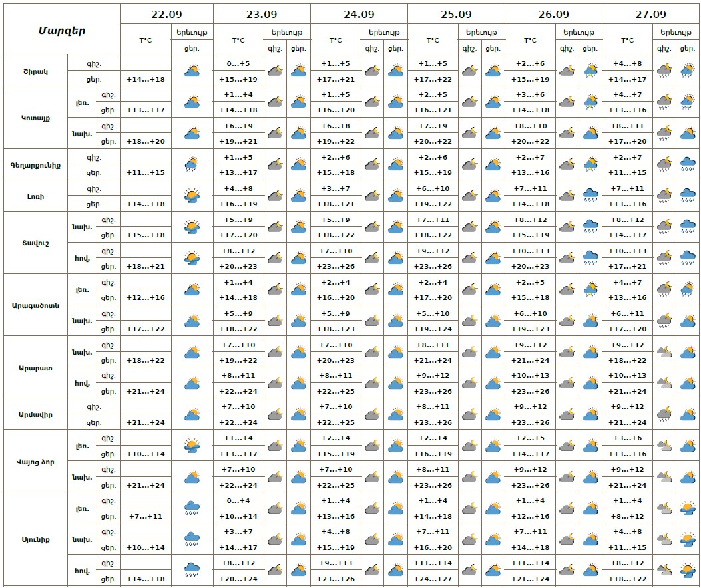
Task: Click Լոռի night icon for 25.09
Action: coord(470,196)
